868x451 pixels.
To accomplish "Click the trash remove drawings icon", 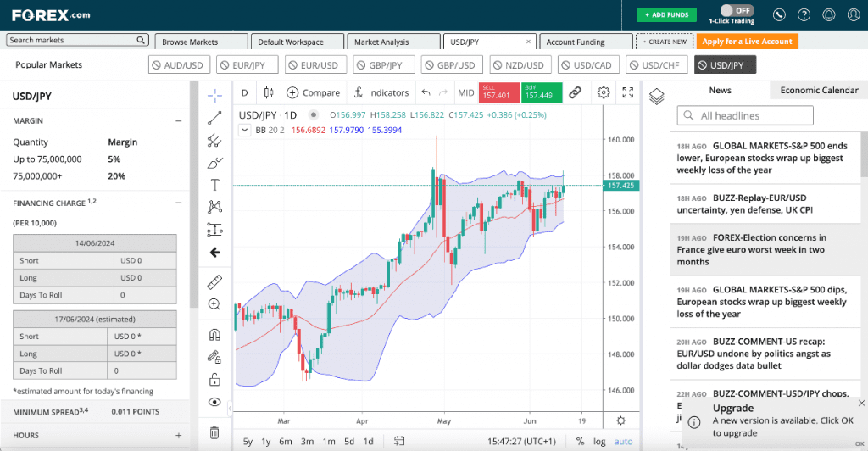I will point(214,432).
